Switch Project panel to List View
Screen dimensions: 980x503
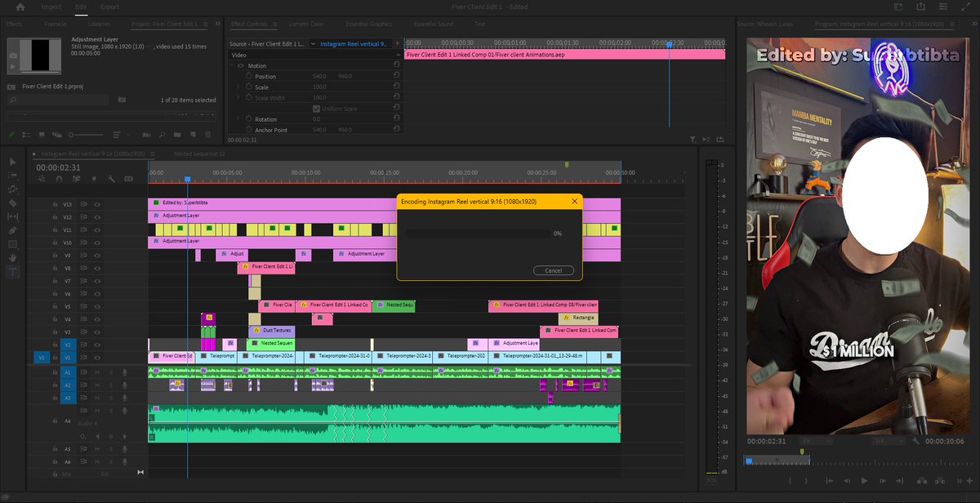click(27, 134)
